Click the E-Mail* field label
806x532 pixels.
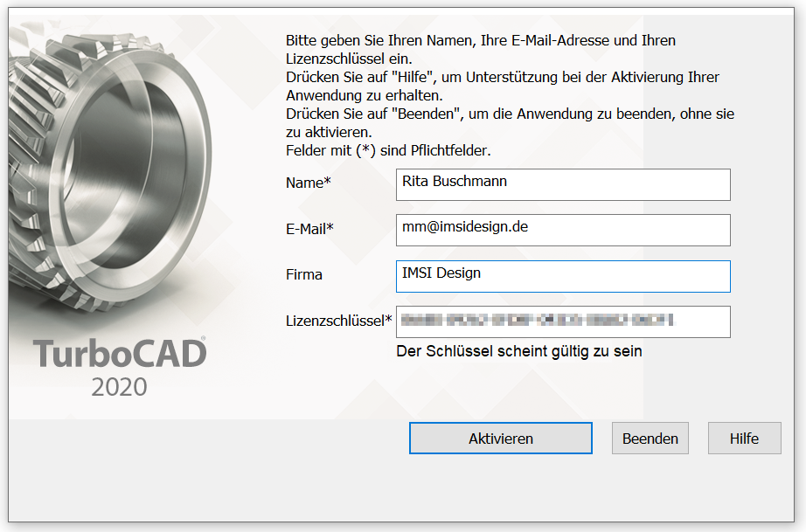point(309,229)
